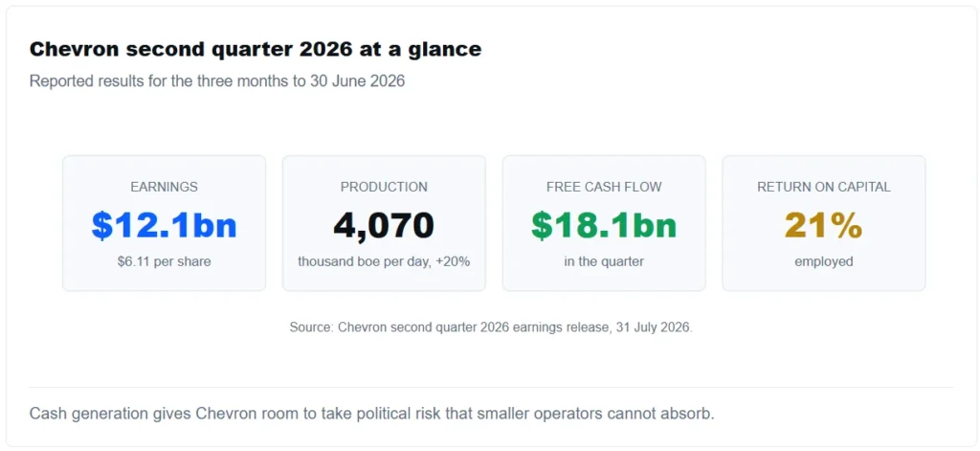This screenshot has height=451, width=980.
Task: Select the footer sentence about cash generation
Action: tap(372, 414)
